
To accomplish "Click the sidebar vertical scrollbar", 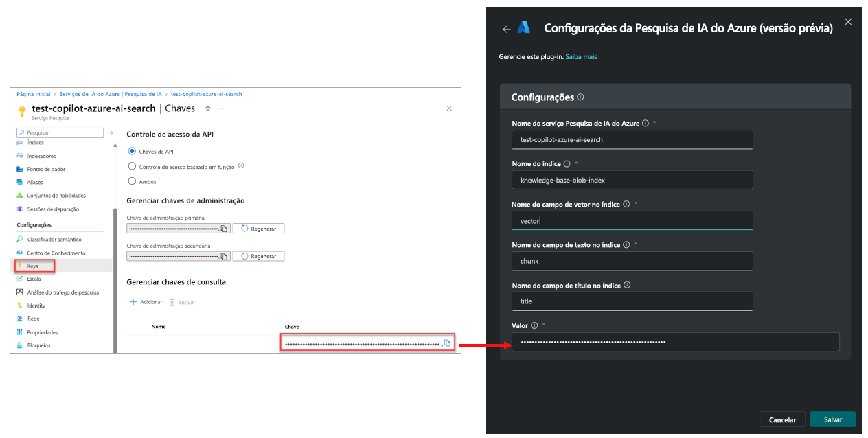I will point(115,281).
